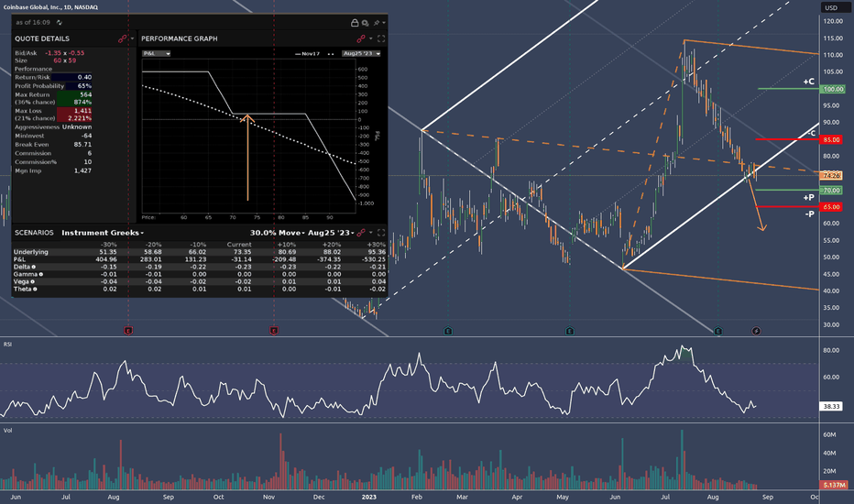Open the 30.0% Move dropdown
Image resolution: width=854 pixels, height=504 pixels.
(277, 233)
